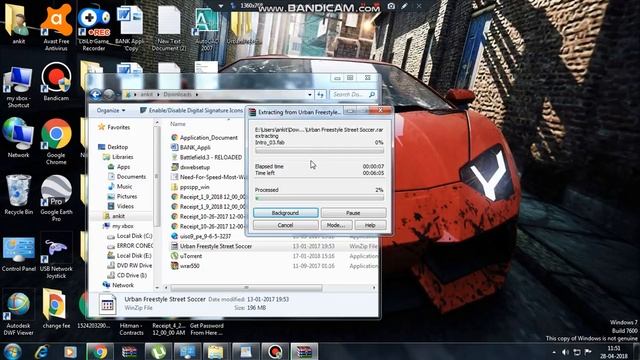Click the Bandicam pencil draw icon
640x360 pixels.
tap(404, 6)
